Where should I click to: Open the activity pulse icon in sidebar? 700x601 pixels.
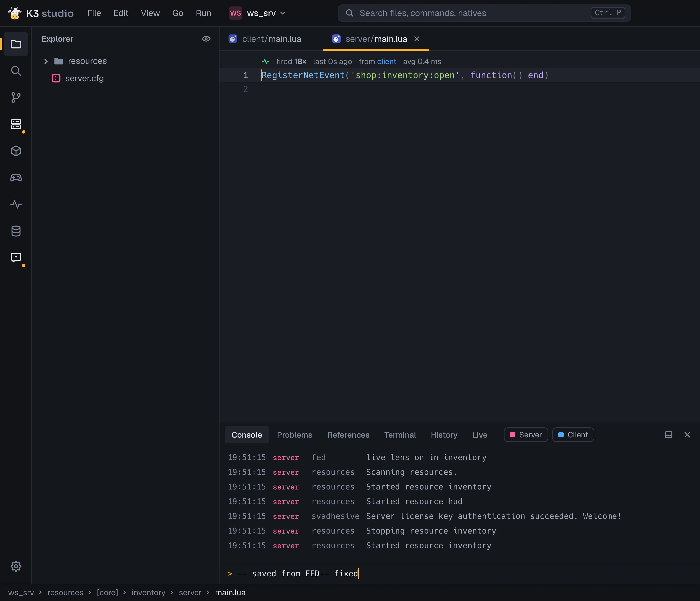16,205
